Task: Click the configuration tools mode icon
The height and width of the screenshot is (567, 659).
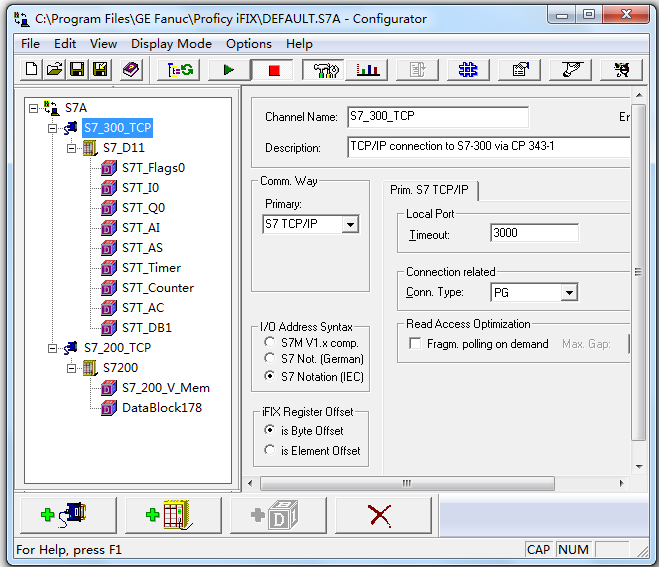Action: (325, 70)
